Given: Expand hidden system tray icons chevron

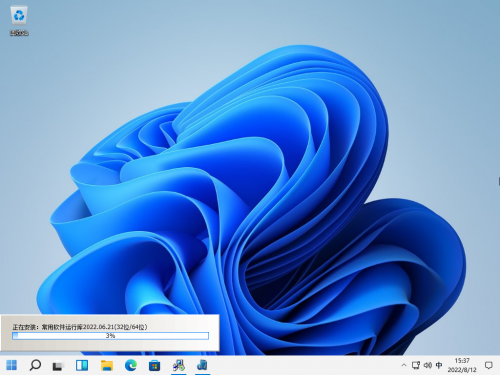Looking at the screenshot, I should click(404, 365).
